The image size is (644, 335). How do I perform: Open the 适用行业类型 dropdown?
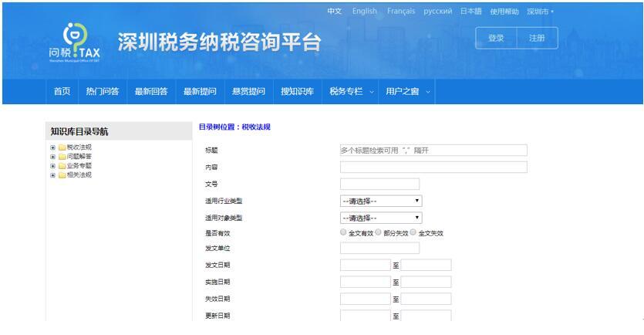(x=380, y=201)
